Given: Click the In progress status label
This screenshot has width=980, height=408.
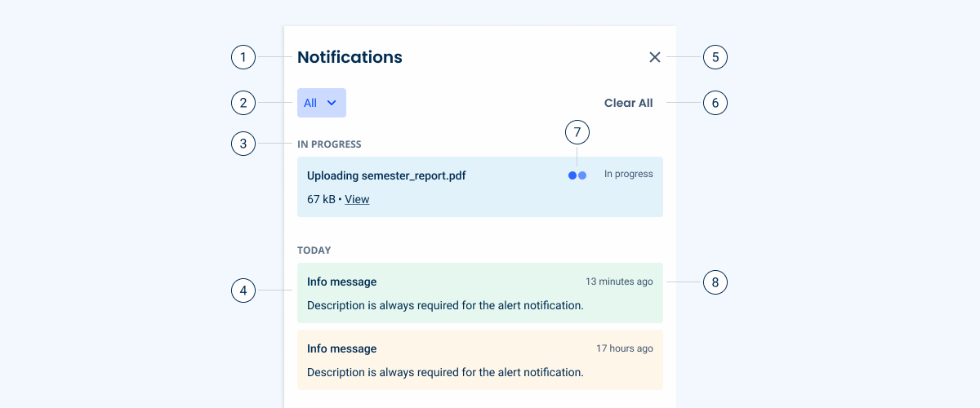Looking at the screenshot, I should [628, 174].
